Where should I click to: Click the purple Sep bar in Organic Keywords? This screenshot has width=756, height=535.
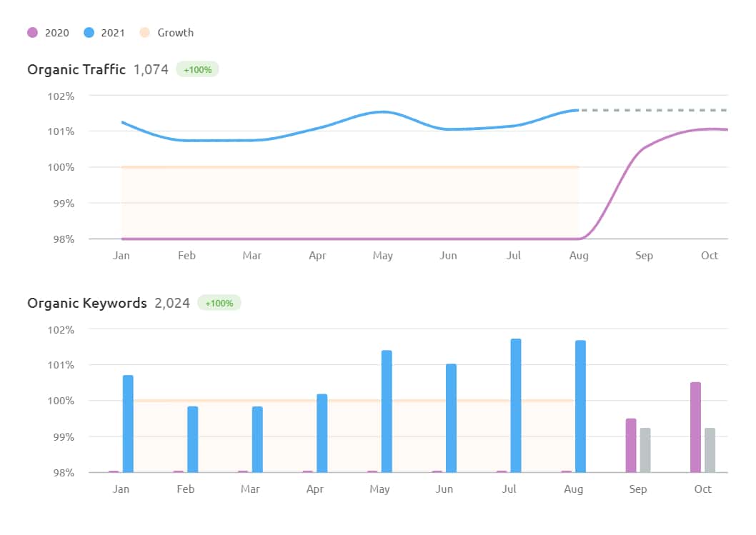(631, 445)
